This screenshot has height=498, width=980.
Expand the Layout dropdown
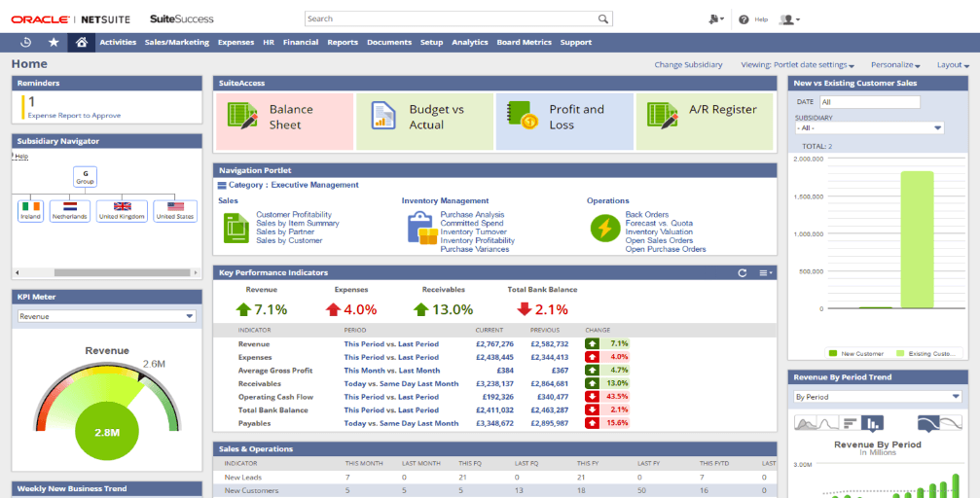click(x=953, y=65)
